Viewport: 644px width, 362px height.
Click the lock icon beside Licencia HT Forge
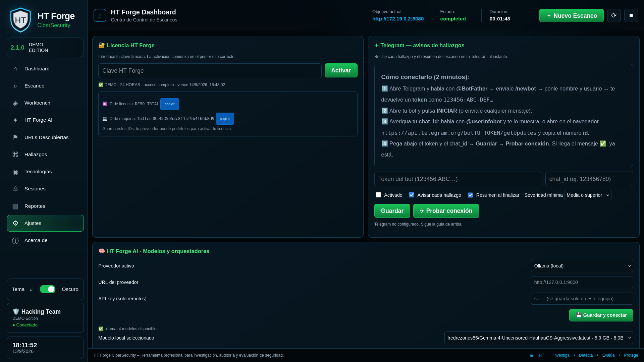(101, 45)
